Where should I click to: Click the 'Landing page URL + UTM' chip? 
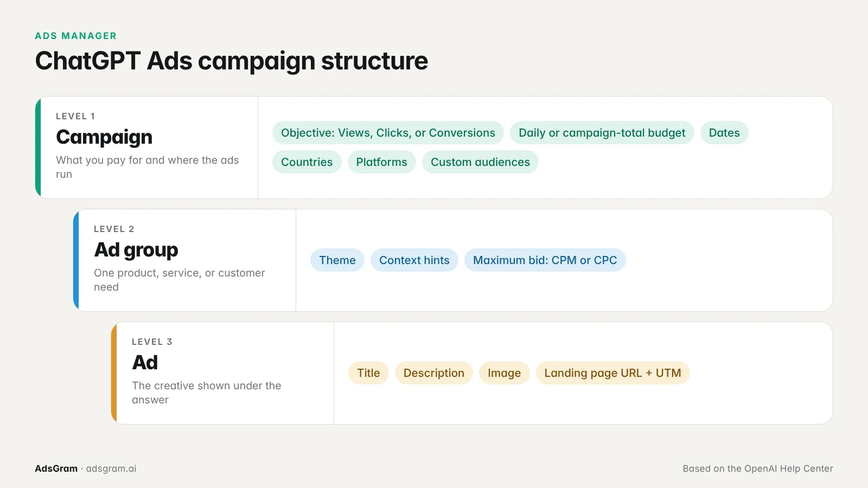(612, 373)
